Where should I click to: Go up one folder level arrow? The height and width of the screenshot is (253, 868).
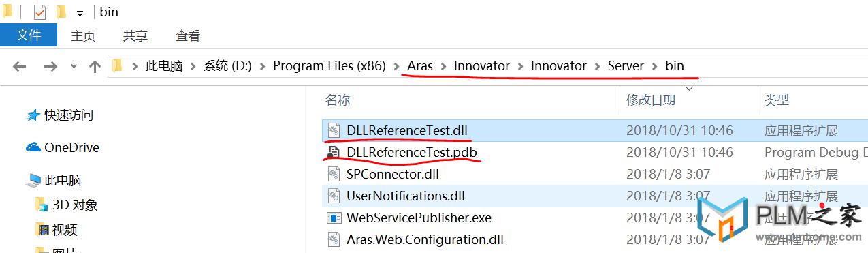[x=95, y=66]
